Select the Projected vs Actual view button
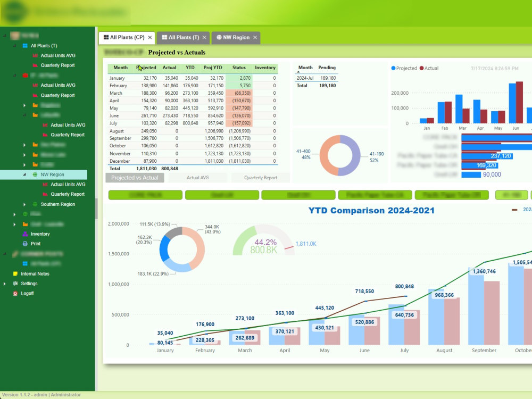This screenshot has width=532, height=399. (x=135, y=178)
